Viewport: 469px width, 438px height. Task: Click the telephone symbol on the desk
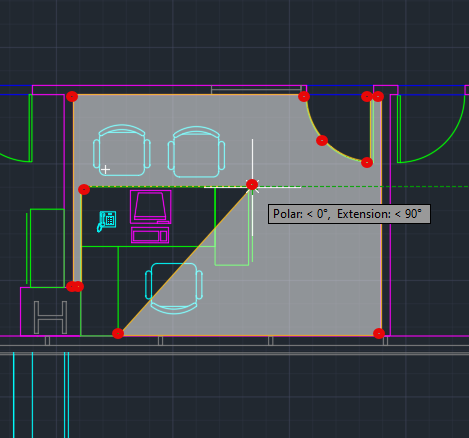click(107, 221)
